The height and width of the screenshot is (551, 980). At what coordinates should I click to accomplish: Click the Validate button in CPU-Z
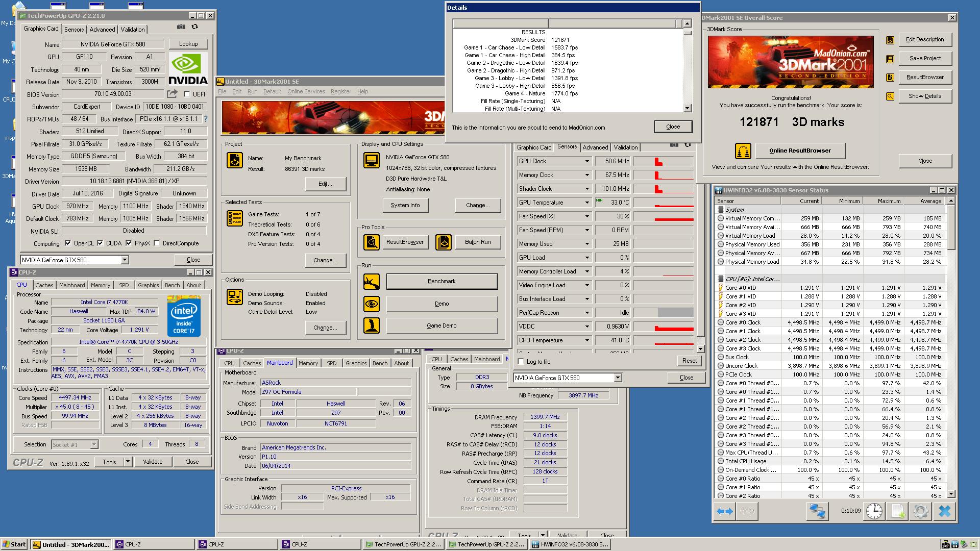(152, 462)
